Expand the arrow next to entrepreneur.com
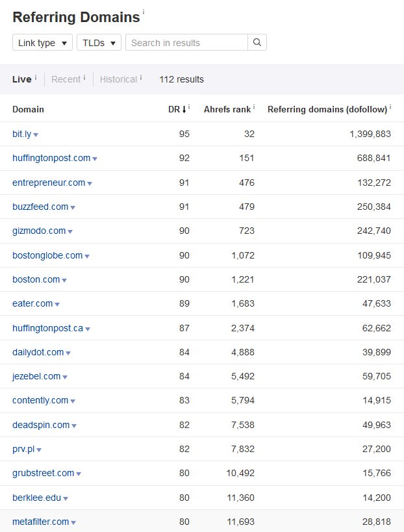Viewport: 404px width, 532px height. click(90, 184)
